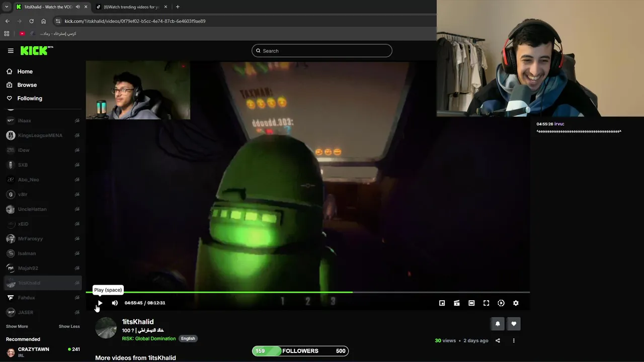This screenshot has height=362, width=644.
Task: Open Isalman channel in sidebar
Action: (42, 253)
